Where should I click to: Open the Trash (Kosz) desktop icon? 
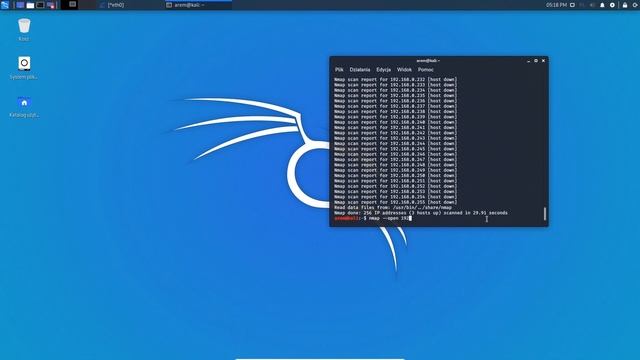tap(24, 29)
